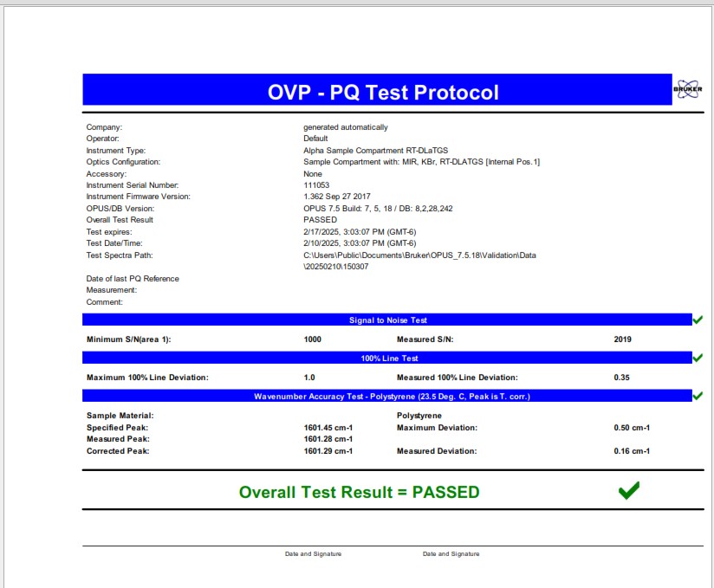Click the right Date and Signature line
Viewport: 714px width, 588px height.
tap(451, 553)
